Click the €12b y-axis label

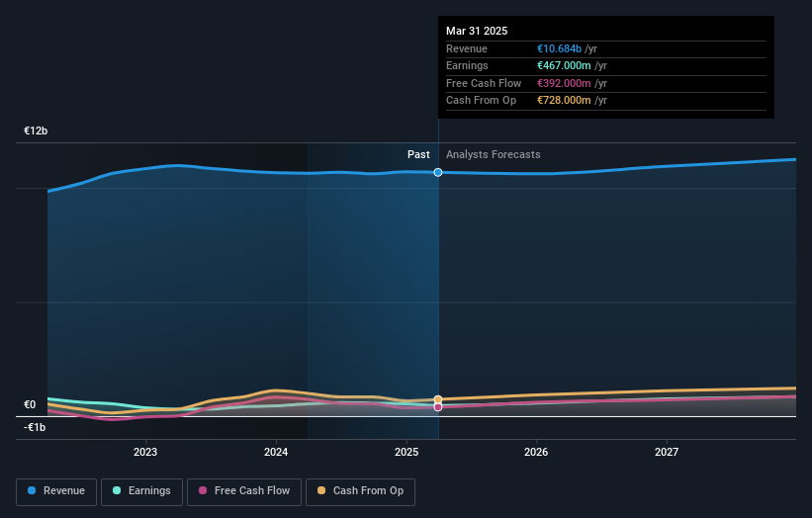tap(36, 130)
